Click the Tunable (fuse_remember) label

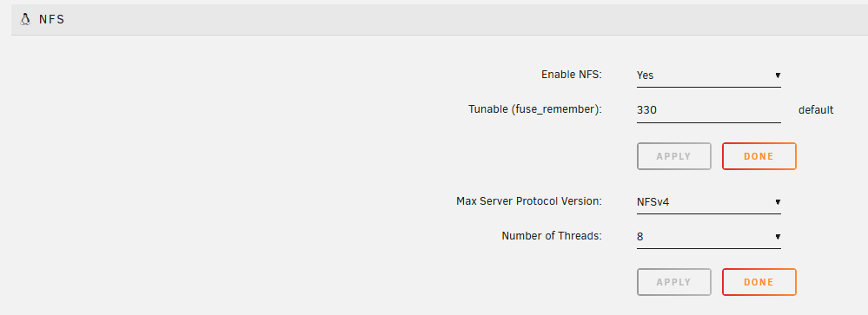[x=534, y=109]
